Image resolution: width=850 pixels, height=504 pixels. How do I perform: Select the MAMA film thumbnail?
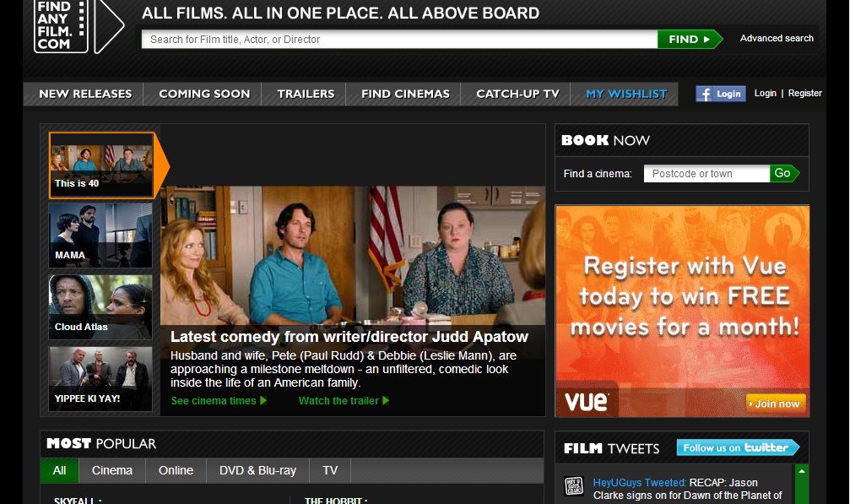[x=100, y=235]
